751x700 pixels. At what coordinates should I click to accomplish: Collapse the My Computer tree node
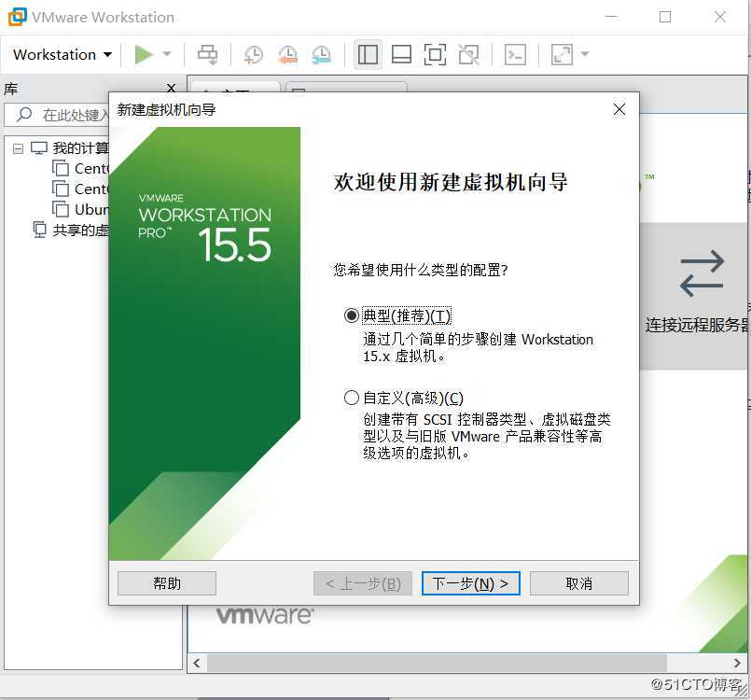18,148
